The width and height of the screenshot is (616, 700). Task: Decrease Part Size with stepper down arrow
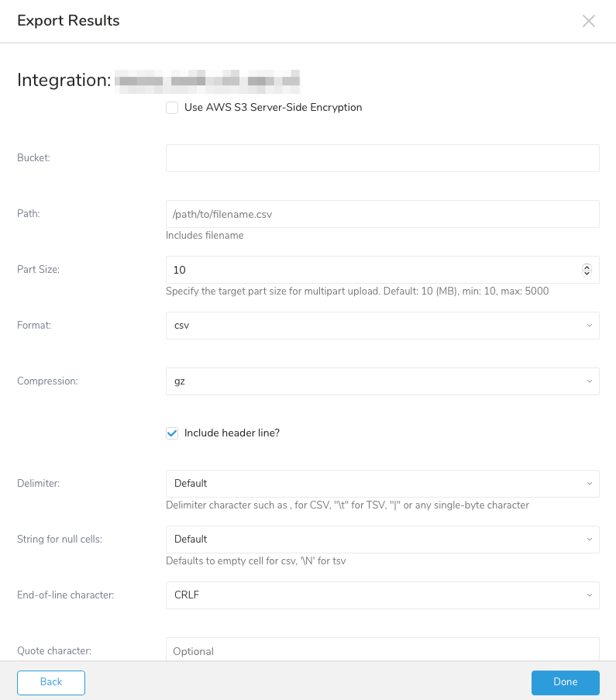click(587, 274)
